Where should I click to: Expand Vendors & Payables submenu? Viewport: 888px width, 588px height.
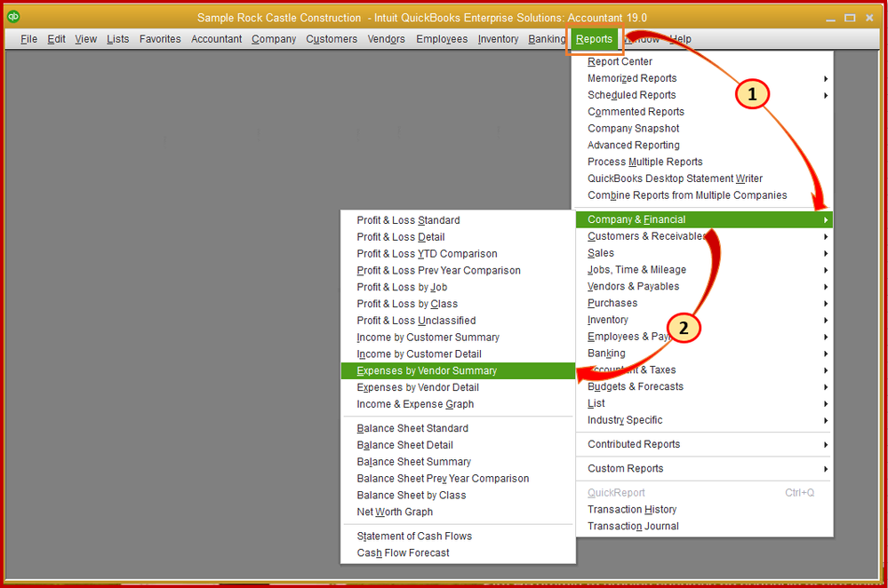point(705,286)
